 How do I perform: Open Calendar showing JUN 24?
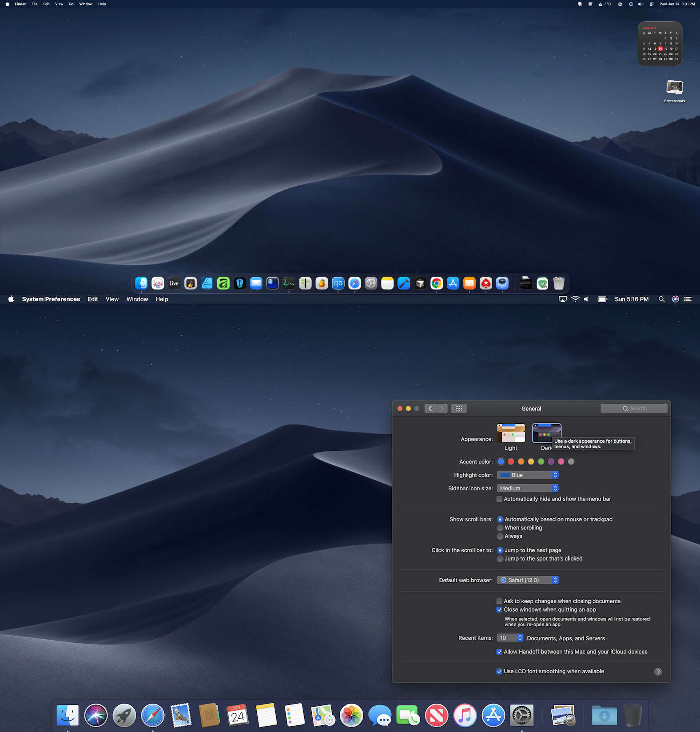[238, 715]
